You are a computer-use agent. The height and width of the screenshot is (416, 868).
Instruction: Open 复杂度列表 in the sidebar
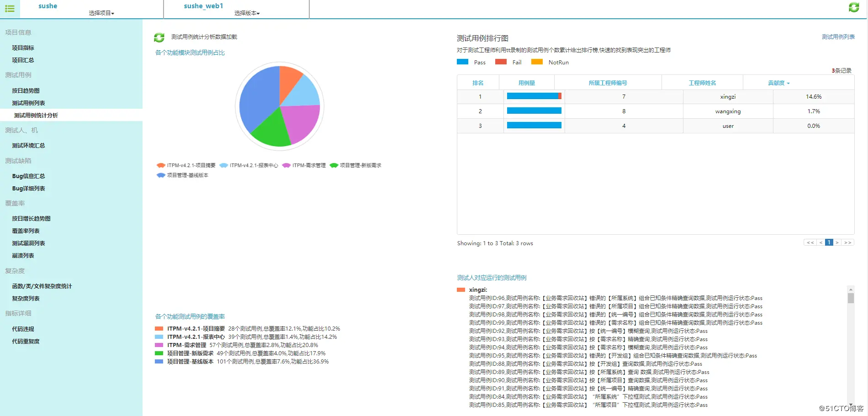(x=26, y=299)
